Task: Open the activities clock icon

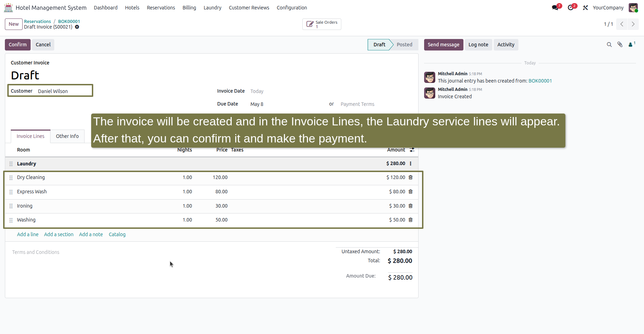Action: coord(571,8)
